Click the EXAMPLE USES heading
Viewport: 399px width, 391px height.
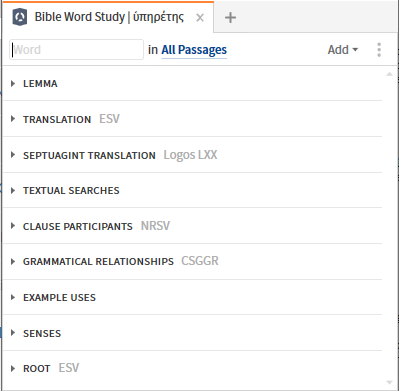(x=59, y=298)
